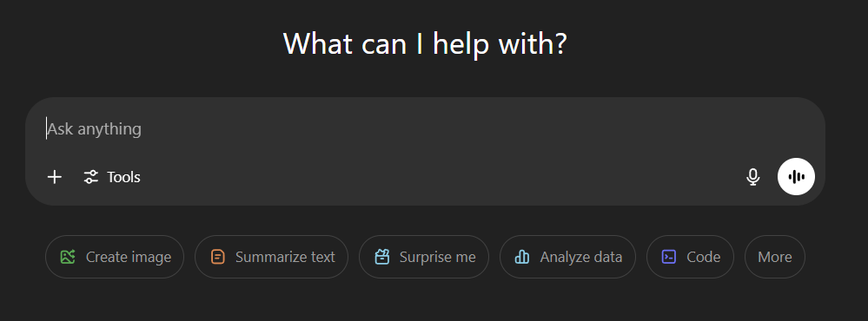Choose the Surprise me chip
Image resolution: width=868 pixels, height=321 pixels.
(424, 257)
